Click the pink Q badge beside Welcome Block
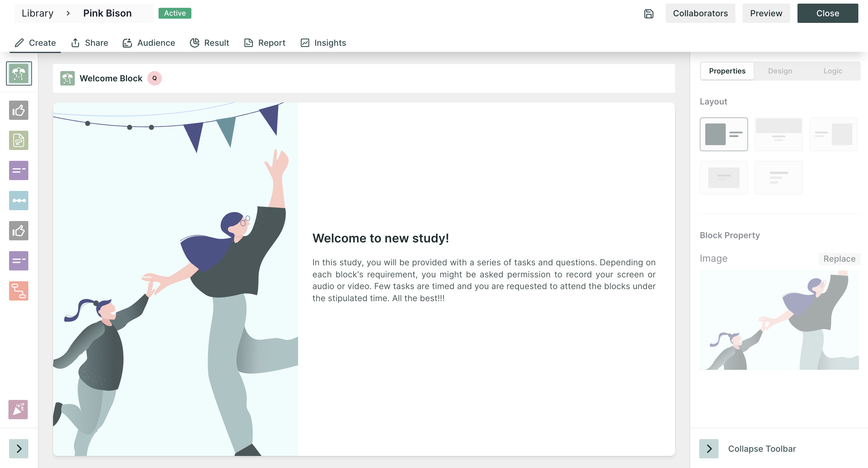This screenshot has height=468, width=868. [x=155, y=78]
